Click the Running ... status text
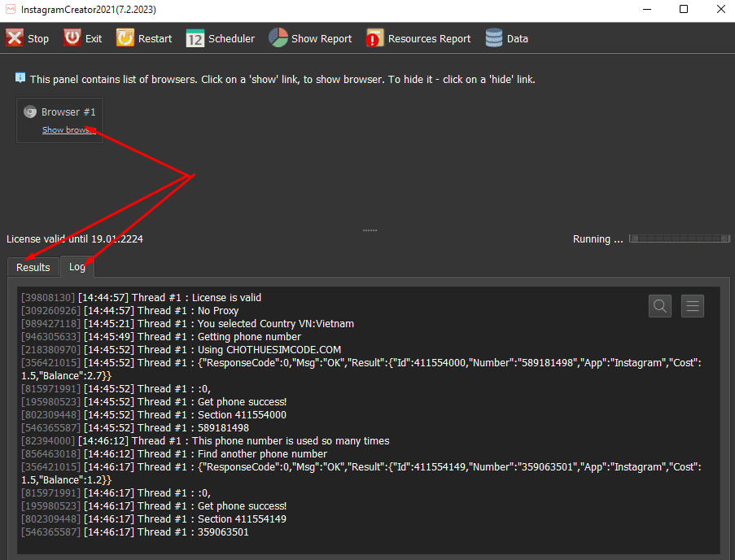This screenshot has width=735, height=560. 597,239
